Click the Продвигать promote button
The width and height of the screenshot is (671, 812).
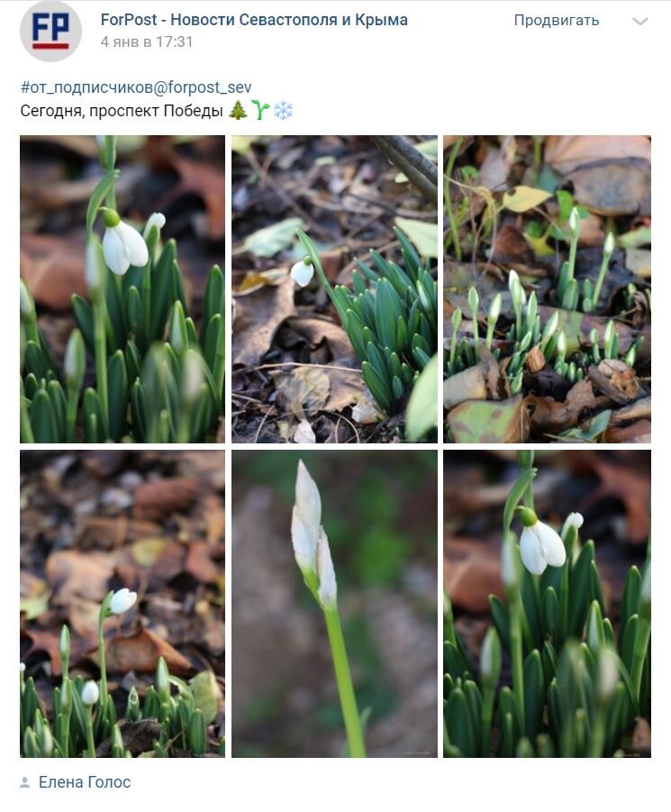(556, 21)
